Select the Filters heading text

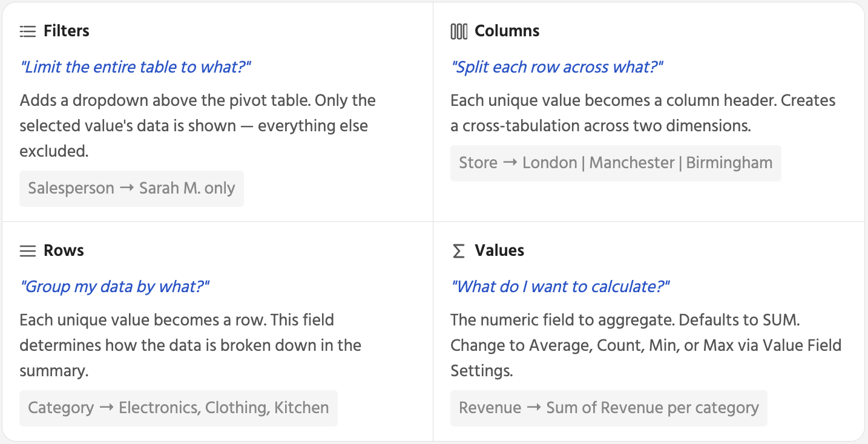coord(67,31)
